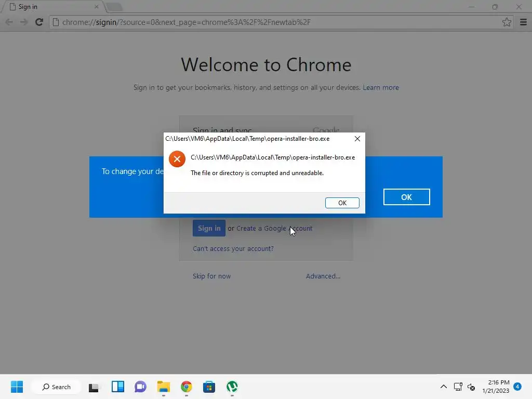Image resolution: width=532 pixels, height=399 pixels.
Task: Close the Chrome window
Action: point(519,7)
